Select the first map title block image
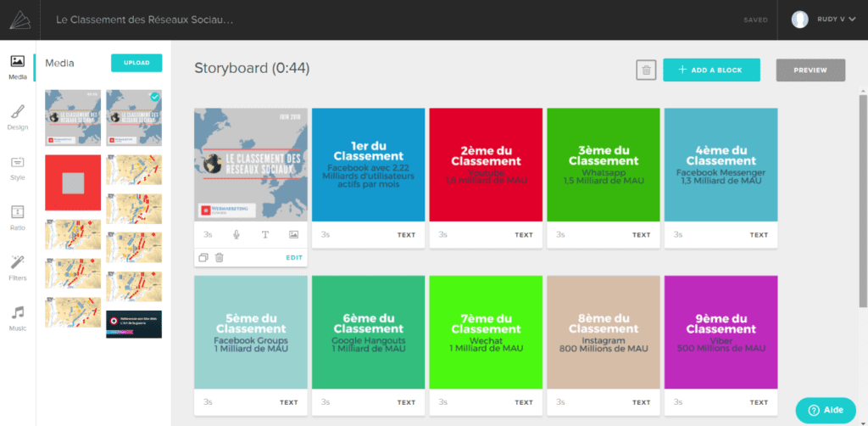 coord(251,165)
